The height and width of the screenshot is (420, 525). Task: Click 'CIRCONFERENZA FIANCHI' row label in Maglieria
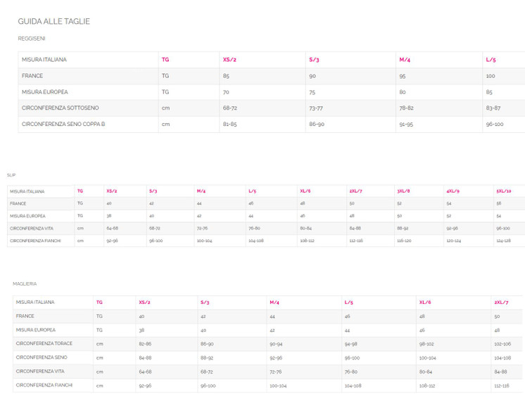tap(44, 386)
